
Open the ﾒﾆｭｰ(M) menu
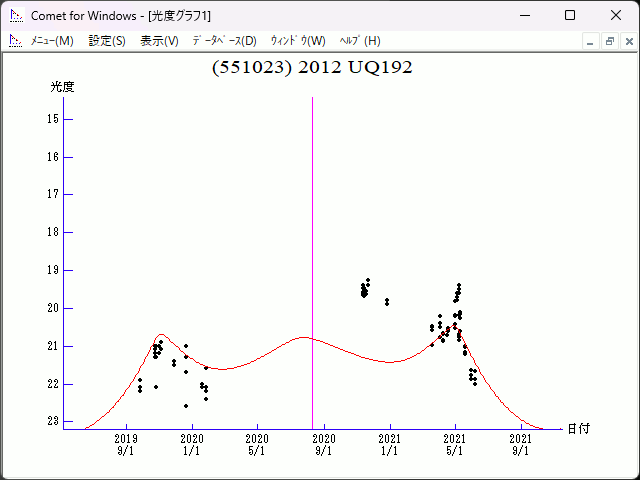coord(52,41)
